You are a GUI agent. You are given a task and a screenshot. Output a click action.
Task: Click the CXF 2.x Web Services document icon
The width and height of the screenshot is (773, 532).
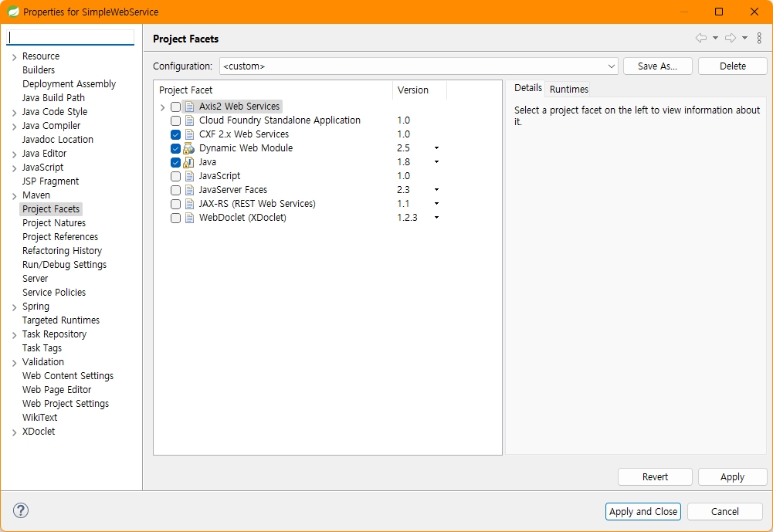tap(189, 134)
